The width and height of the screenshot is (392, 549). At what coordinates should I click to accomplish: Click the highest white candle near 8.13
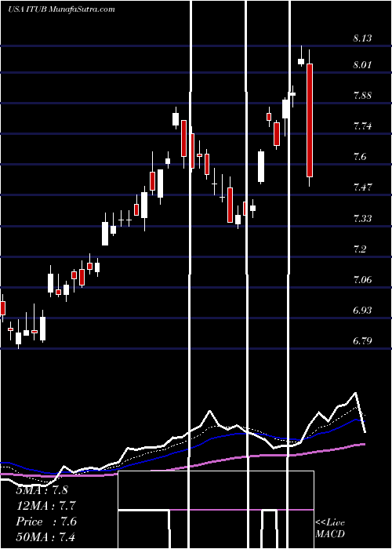pyautogui.click(x=301, y=61)
